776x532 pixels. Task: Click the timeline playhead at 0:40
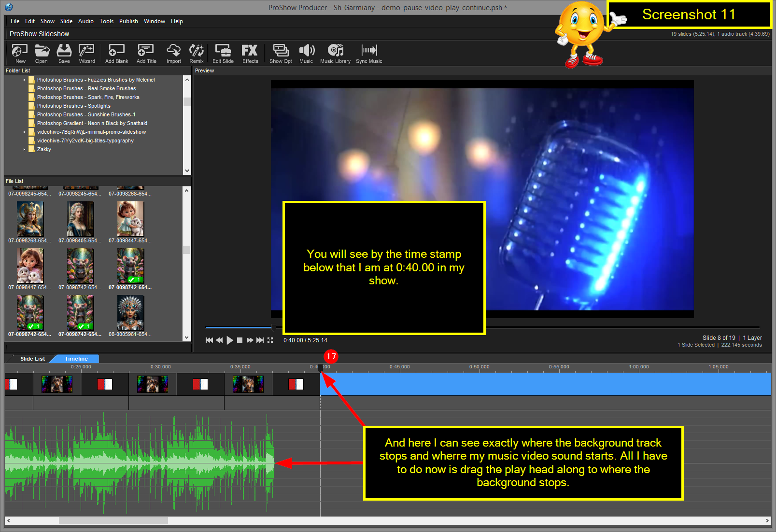click(320, 368)
